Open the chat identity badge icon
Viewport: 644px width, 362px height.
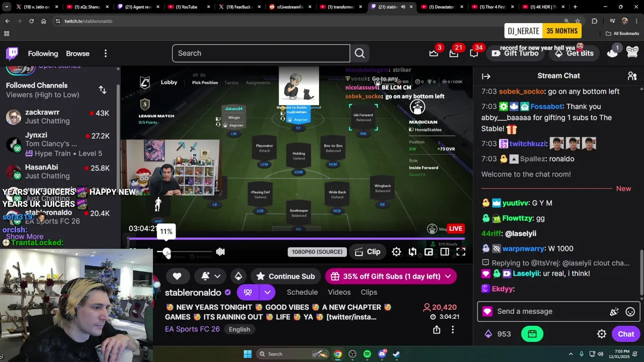click(x=487, y=312)
